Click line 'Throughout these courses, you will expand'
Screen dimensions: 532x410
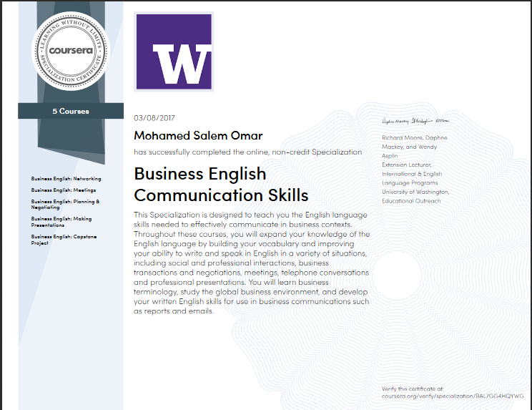pyautogui.click(x=252, y=234)
